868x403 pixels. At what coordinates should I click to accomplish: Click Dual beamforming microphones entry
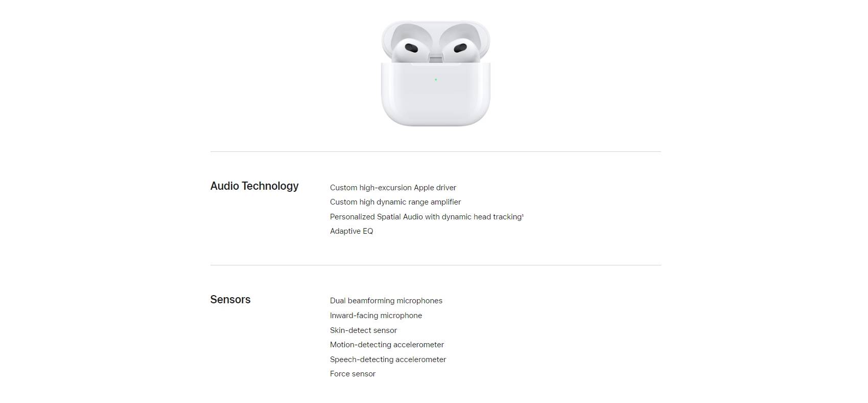(x=386, y=301)
